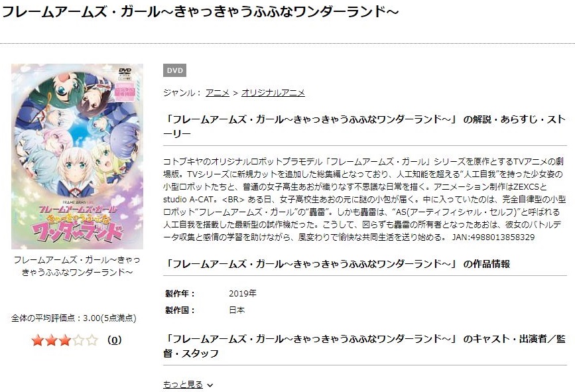
Task: Click the キャスト・出演者／監督・スタッフ heading
Action: pos(365,346)
